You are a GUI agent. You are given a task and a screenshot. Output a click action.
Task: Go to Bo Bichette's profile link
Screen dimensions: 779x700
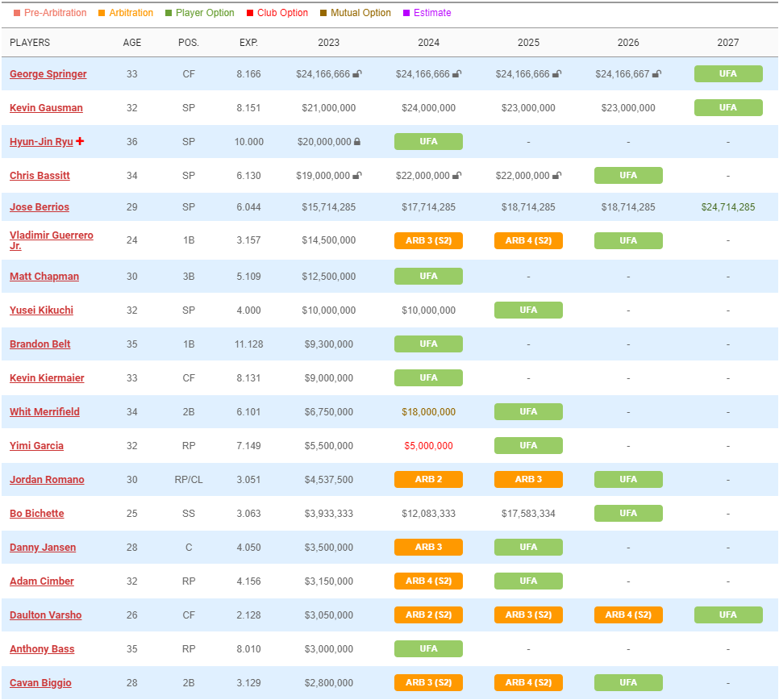coord(37,513)
